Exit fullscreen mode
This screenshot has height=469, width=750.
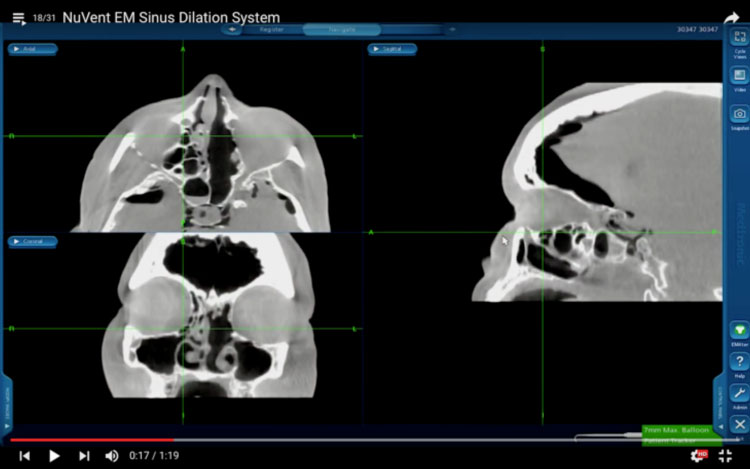click(x=725, y=456)
